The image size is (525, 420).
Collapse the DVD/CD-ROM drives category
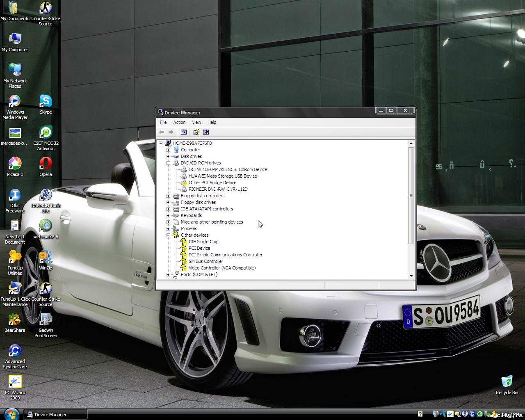tap(168, 163)
